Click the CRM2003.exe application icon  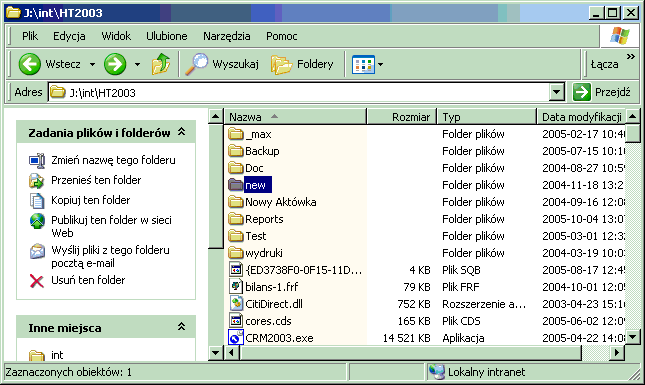(x=236, y=337)
